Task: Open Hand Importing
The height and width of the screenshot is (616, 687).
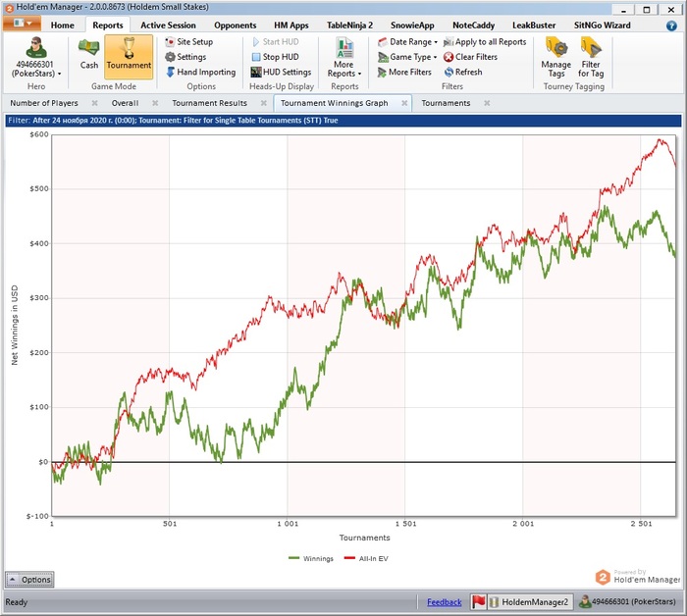Action: click(200, 73)
